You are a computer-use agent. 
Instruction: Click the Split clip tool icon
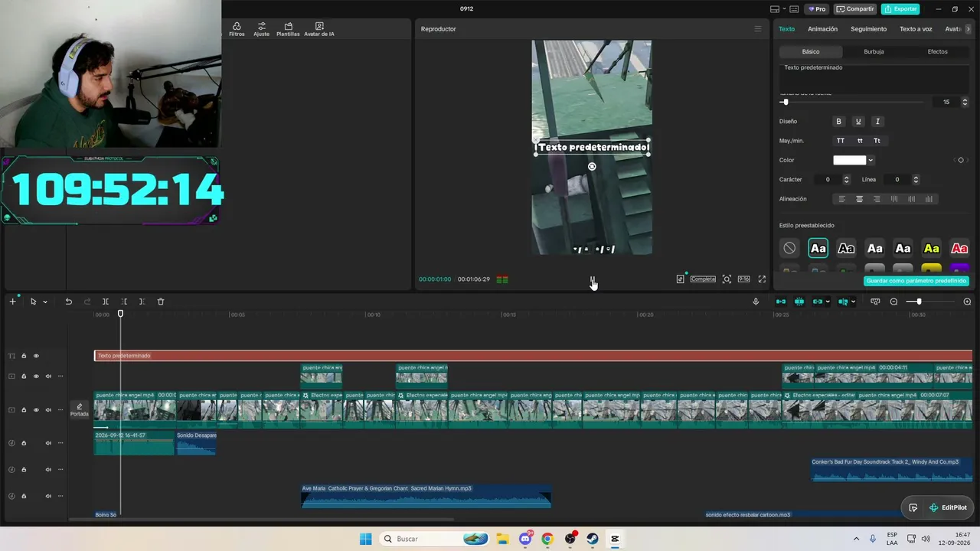106,302
